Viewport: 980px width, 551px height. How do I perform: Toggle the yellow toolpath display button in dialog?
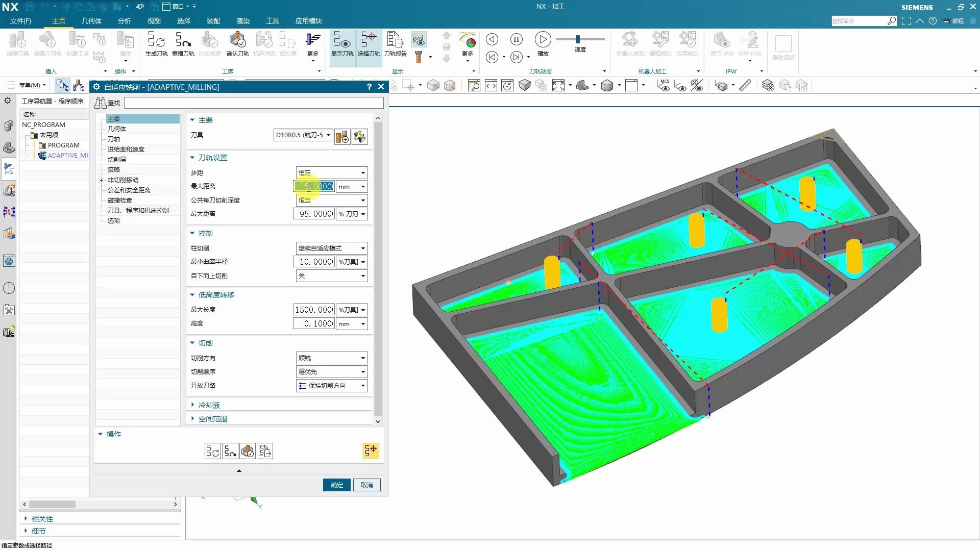[371, 450]
